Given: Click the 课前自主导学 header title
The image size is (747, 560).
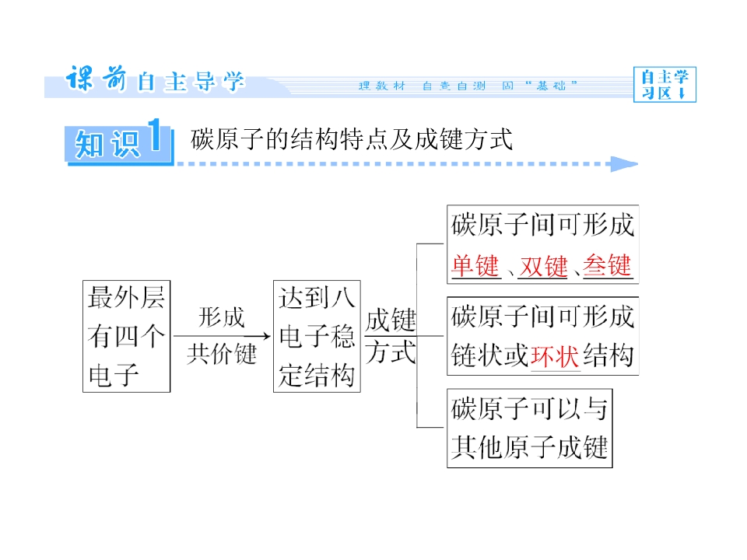Looking at the screenshot, I should coord(156,79).
